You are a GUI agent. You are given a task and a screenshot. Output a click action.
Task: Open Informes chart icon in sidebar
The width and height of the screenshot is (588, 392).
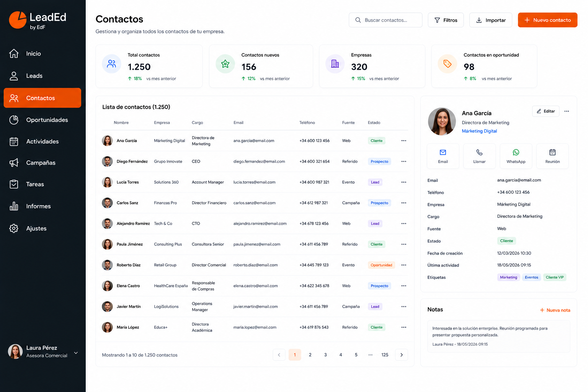coord(14,206)
